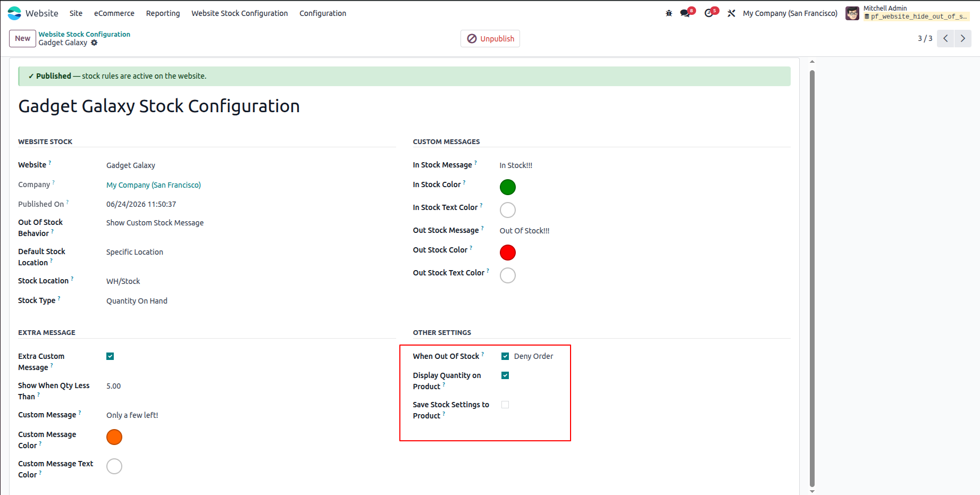Open the gear actions menu beside Gadget Galaxy
Viewport: 980px width, 495px height.
pos(94,43)
